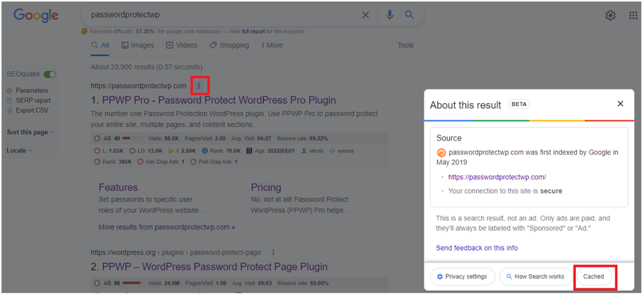Expand the Locale section
Viewport: 644px width, 295px height.
click(x=19, y=151)
